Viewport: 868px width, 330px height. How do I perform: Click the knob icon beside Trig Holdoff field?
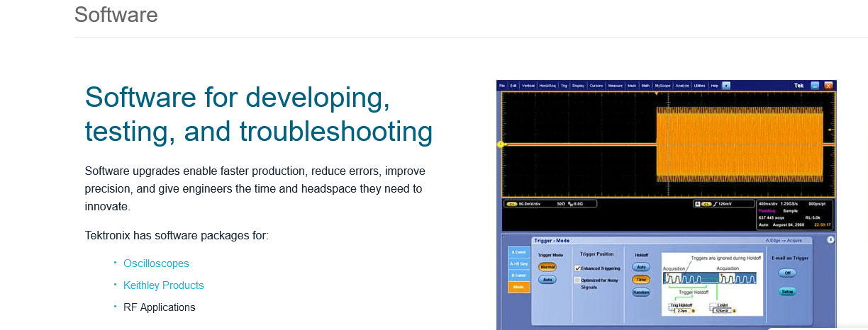[694, 311]
